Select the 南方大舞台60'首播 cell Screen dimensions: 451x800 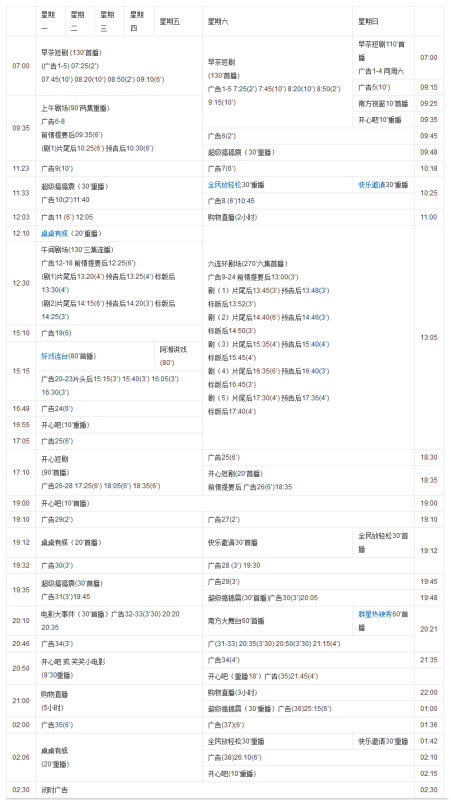tap(277, 621)
